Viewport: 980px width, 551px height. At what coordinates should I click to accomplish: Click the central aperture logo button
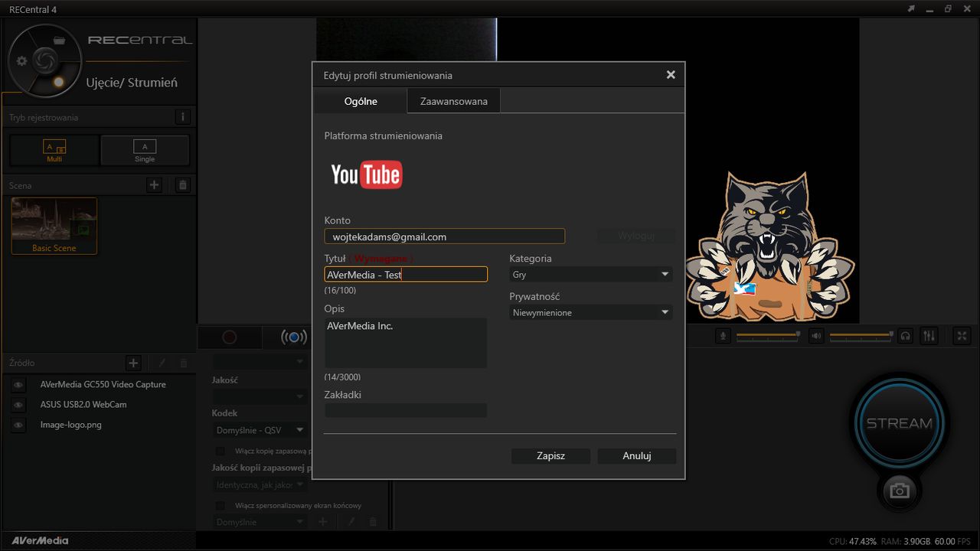[44, 60]
